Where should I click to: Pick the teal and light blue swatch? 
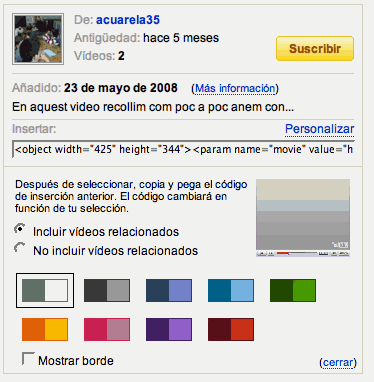[x=231, y=291]
